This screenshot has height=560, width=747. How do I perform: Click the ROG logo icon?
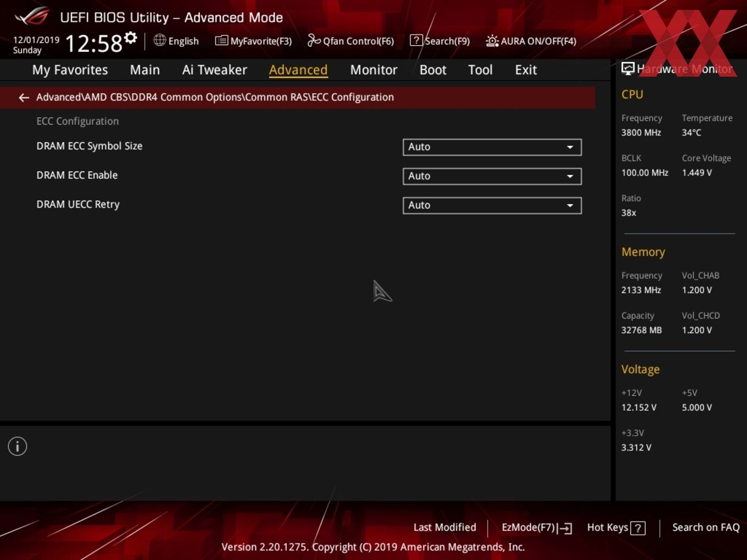[32, 16]
